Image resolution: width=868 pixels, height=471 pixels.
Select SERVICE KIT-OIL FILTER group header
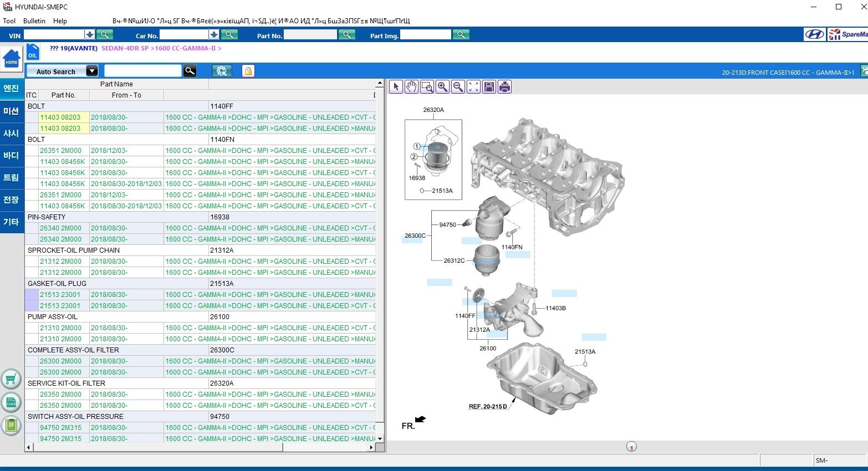pos(200,383)
